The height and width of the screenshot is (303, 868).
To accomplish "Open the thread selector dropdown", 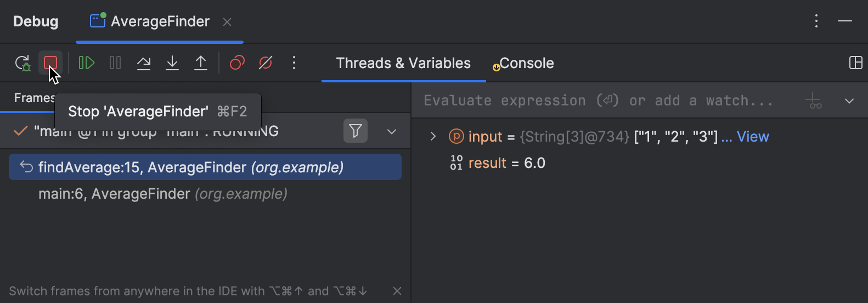I will [x=392, y=132].
